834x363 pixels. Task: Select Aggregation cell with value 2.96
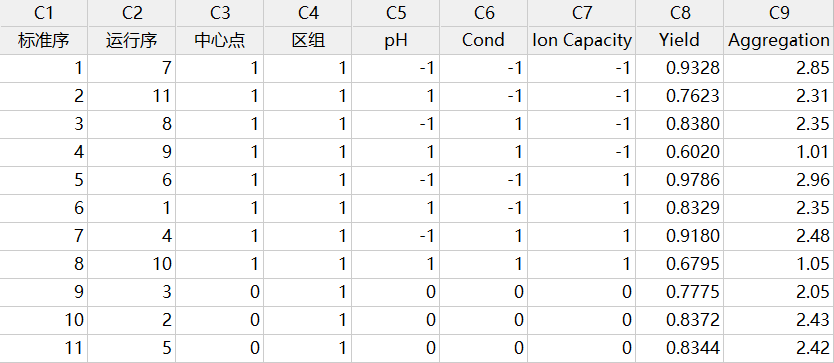click(x=779, y=180)
